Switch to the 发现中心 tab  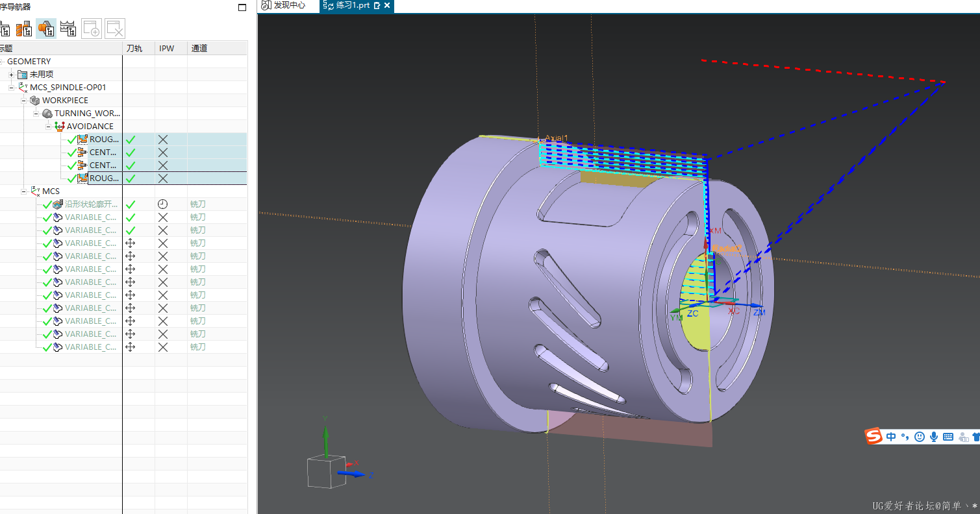coord(283,5)
